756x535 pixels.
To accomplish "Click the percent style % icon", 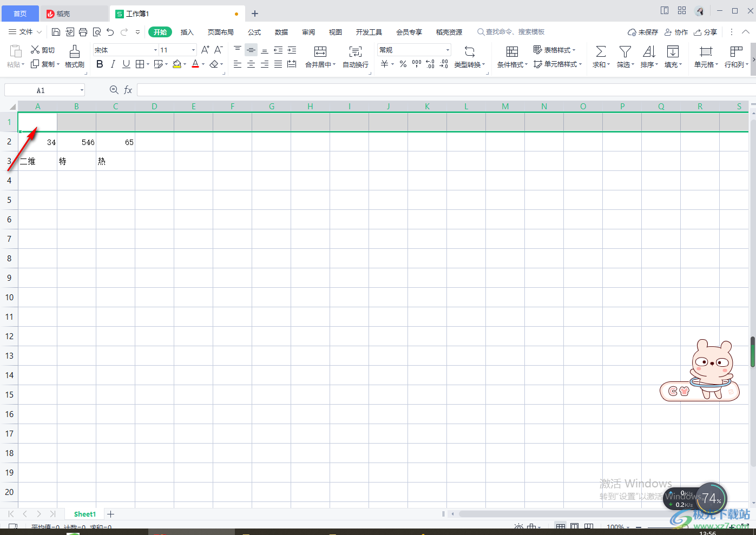I will 403,64.
